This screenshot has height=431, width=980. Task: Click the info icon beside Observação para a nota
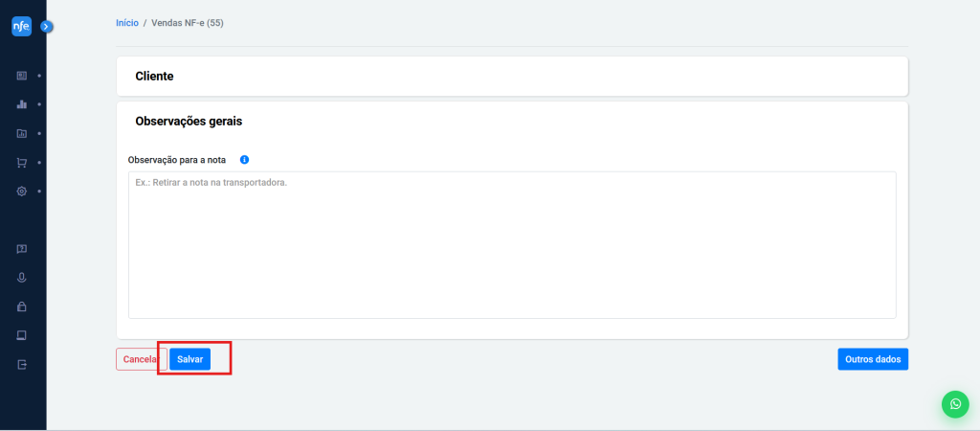click(x=244, y=160)
